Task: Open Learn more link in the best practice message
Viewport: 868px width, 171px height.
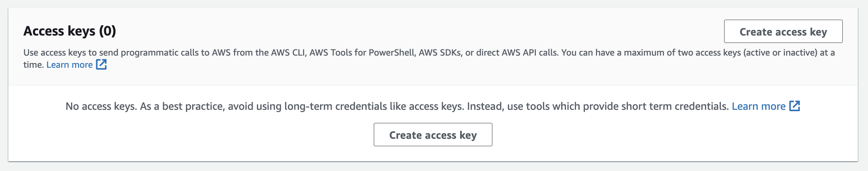Action: (x=759, y=106)
